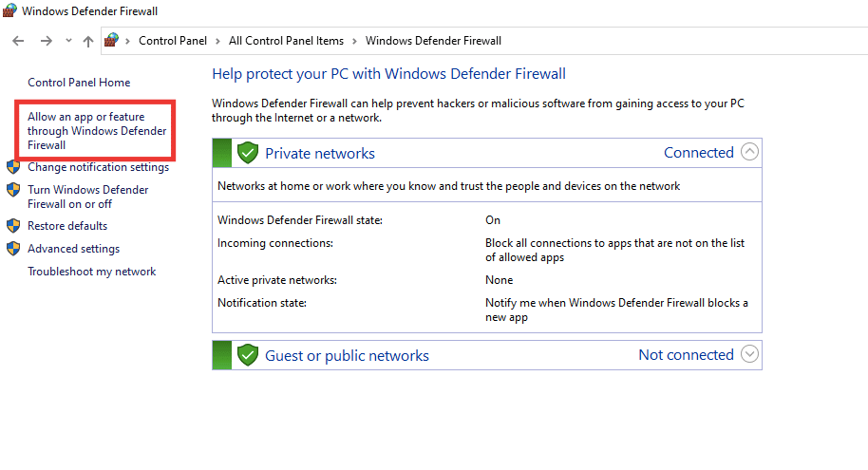
Task: Click shield icon beside Advanced settings
Action: (13, 249)
